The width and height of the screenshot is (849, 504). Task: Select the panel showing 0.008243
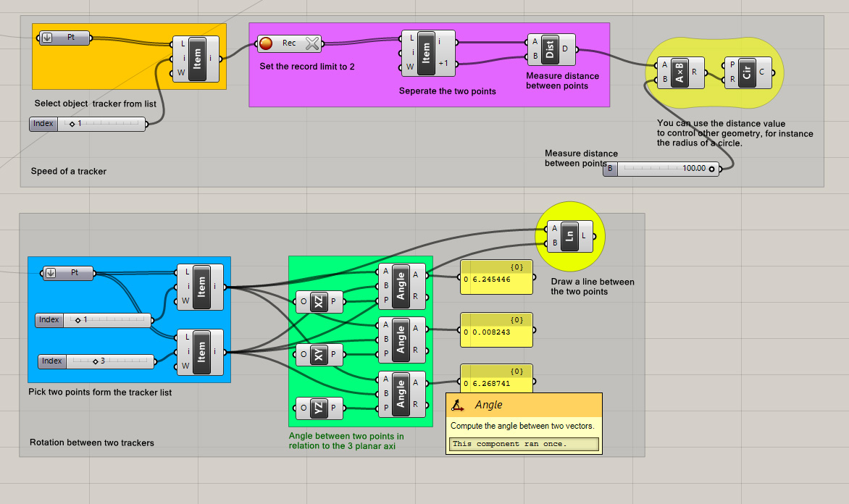(x=496, y=332)
